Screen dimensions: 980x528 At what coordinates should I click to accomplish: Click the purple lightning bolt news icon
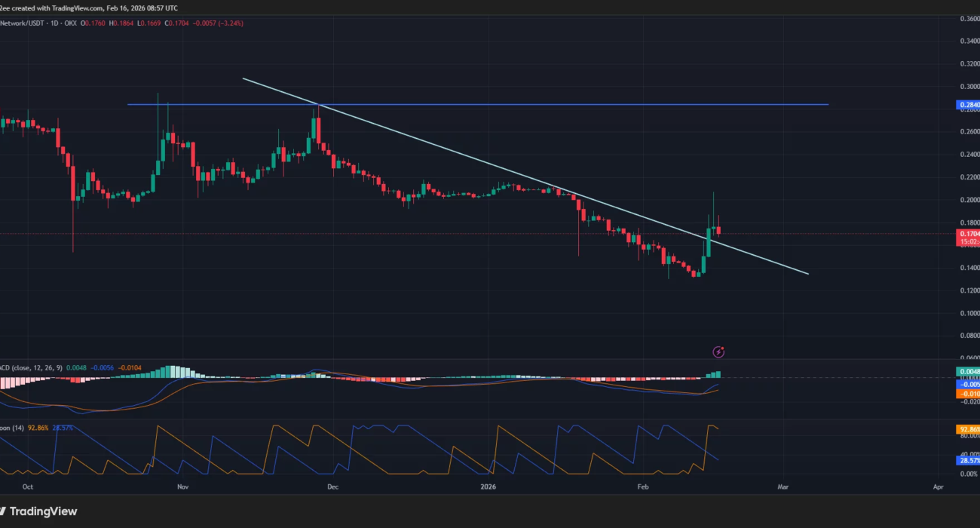click(718, 351)
